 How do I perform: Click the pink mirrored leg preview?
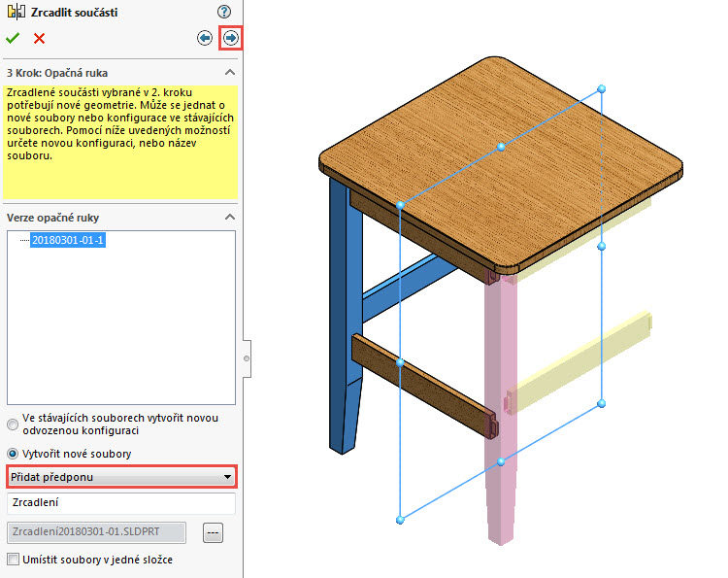point(501,409)
